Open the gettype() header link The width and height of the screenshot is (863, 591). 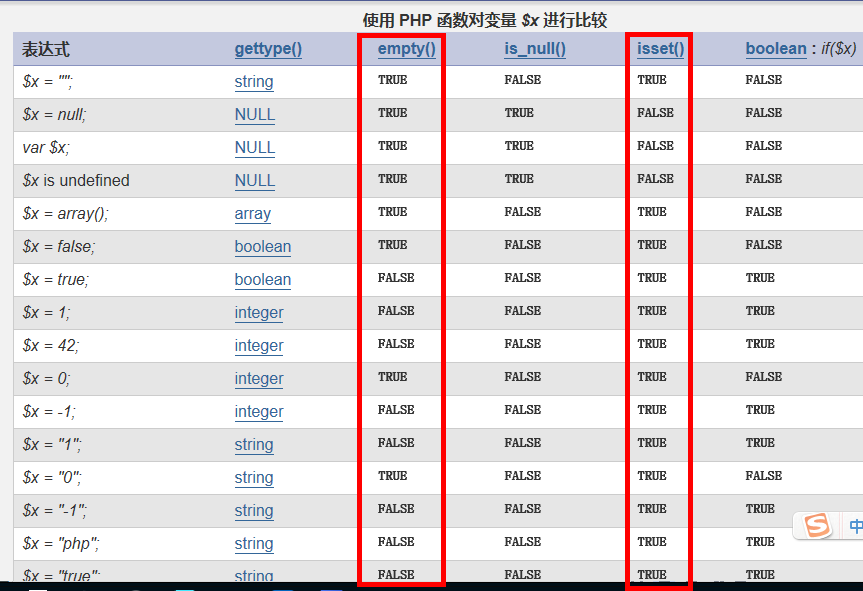[268, 49]
